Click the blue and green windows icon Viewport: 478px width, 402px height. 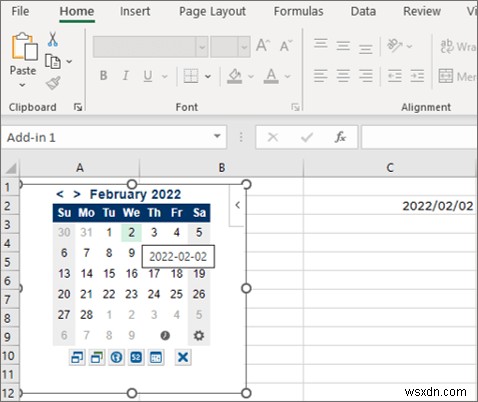97,357
